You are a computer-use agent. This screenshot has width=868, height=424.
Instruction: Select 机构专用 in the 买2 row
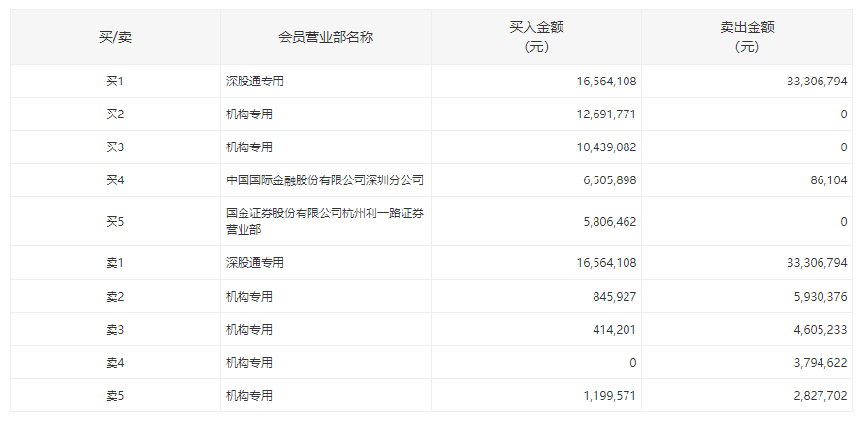pos(249,114)
